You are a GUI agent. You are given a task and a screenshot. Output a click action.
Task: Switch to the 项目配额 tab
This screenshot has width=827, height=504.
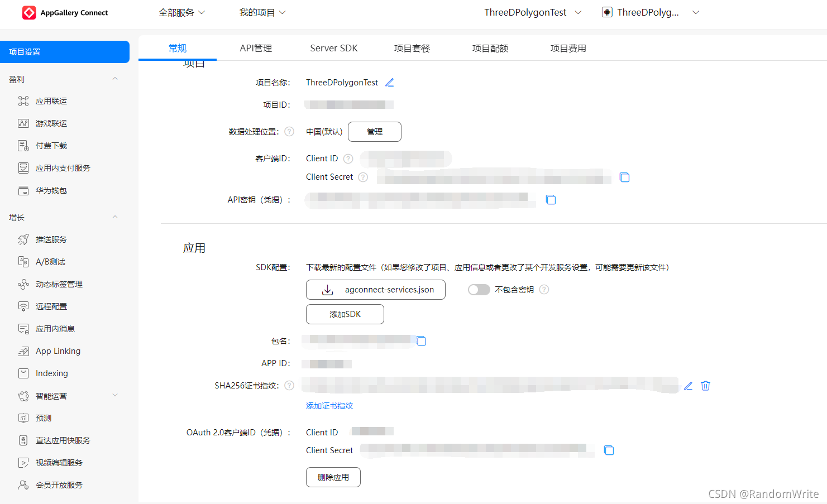pyautogui.click(x=490, y=49)
